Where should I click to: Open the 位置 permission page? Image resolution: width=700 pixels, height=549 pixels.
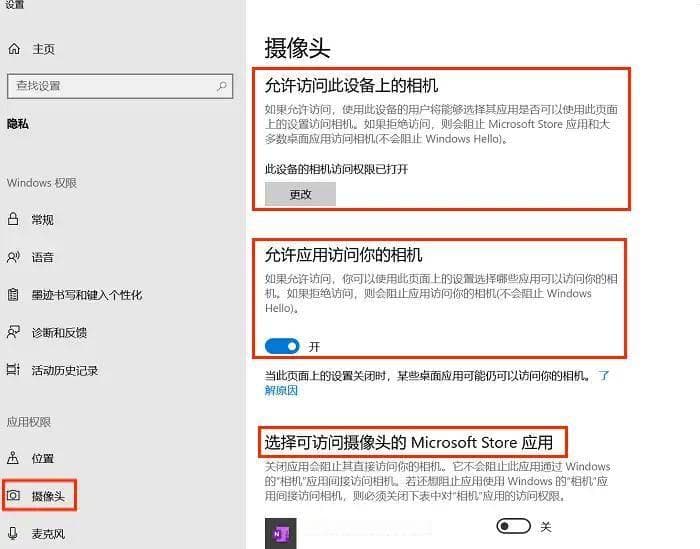[42, 458]
